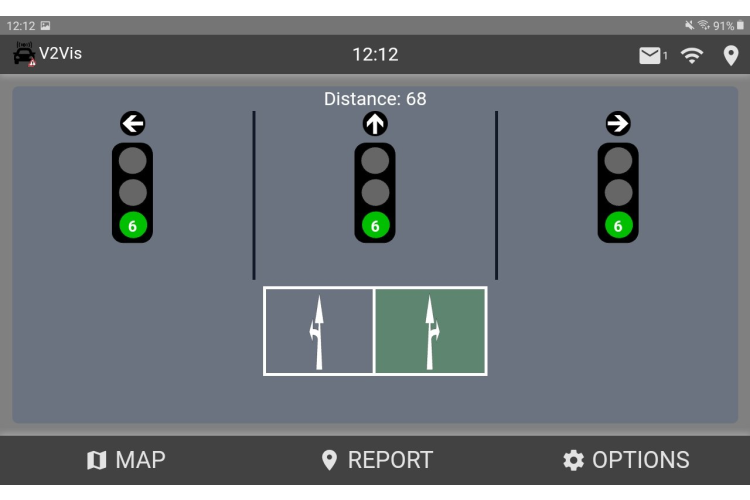Tap the status bar system Wi-Fi icon

[x=704, y=25]
